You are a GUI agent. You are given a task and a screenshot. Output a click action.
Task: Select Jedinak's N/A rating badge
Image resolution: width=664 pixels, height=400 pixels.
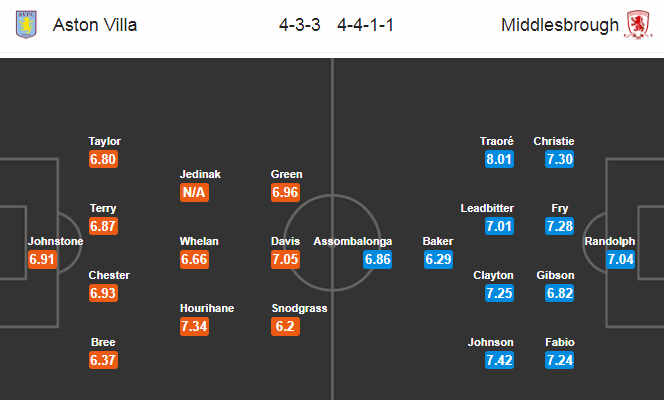pyautogui.click(x=194, y=192)
